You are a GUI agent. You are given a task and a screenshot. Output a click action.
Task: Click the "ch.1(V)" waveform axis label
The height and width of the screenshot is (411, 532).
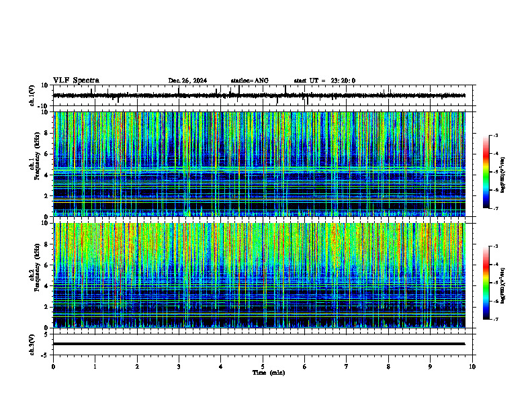point(32,95)
